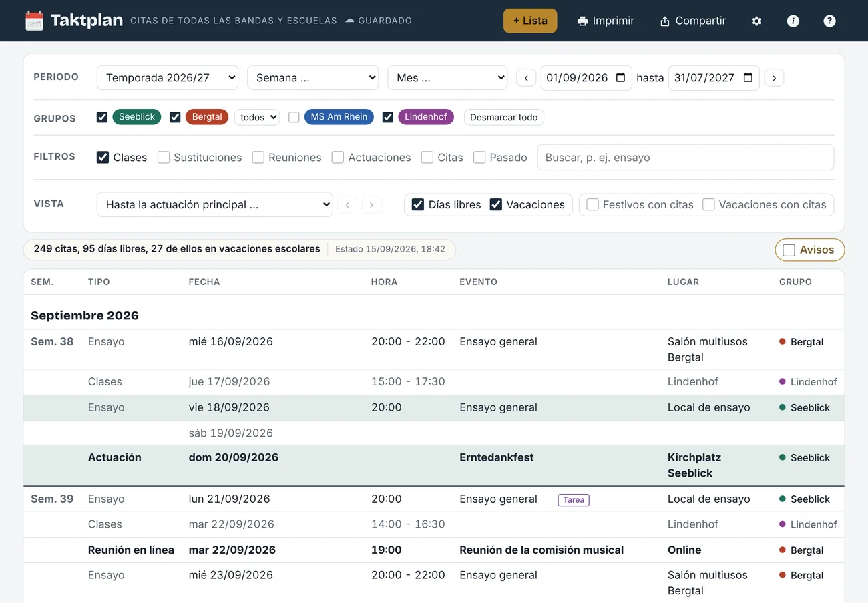The width and height of the screenshot is (868, 603).
Task: Open calendar picker for start date 01/09/2026
Action: pos(620,77)
